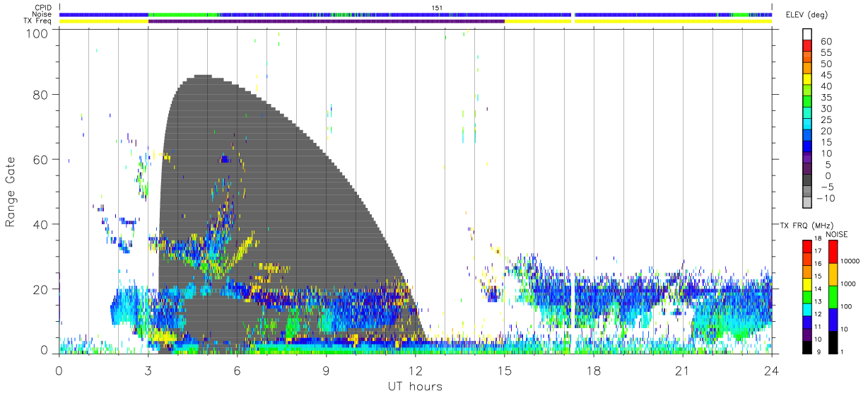Viewport: 868px width, 401px height.
Task: Click the red 55–60 elevation color swatch
Action: click(807, 47)
